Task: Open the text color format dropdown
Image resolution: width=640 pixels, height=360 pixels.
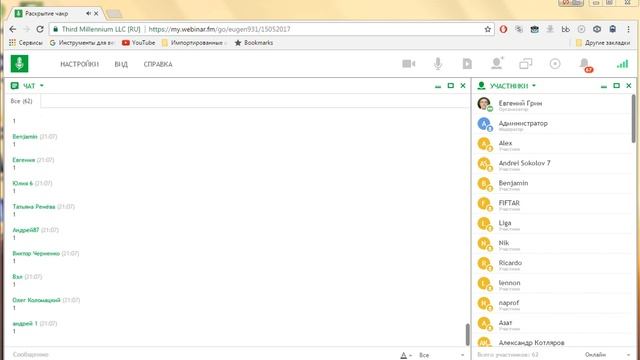Action: click(406, 355)
